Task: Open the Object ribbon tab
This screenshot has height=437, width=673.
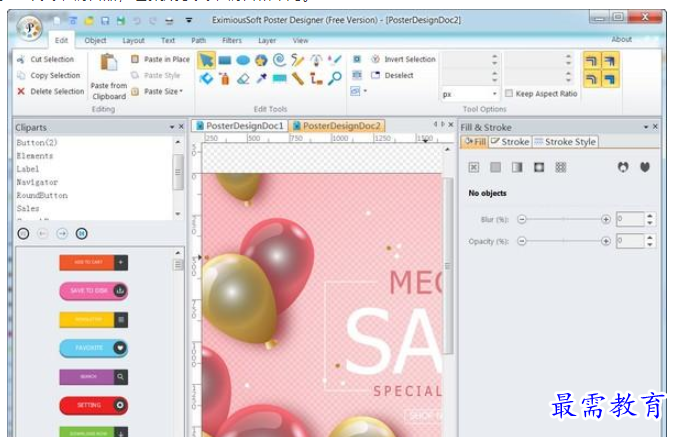Action: [x=95, y=40]
